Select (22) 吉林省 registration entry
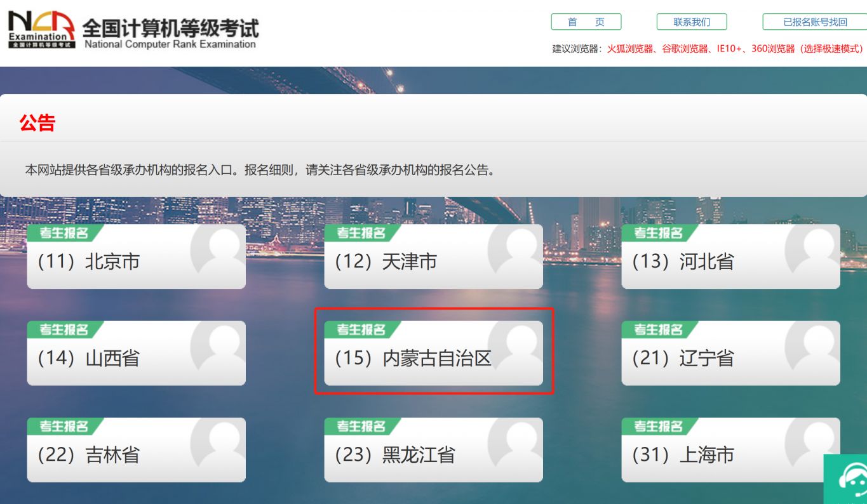This screenshot has width=867, height=504. (136, 449)
